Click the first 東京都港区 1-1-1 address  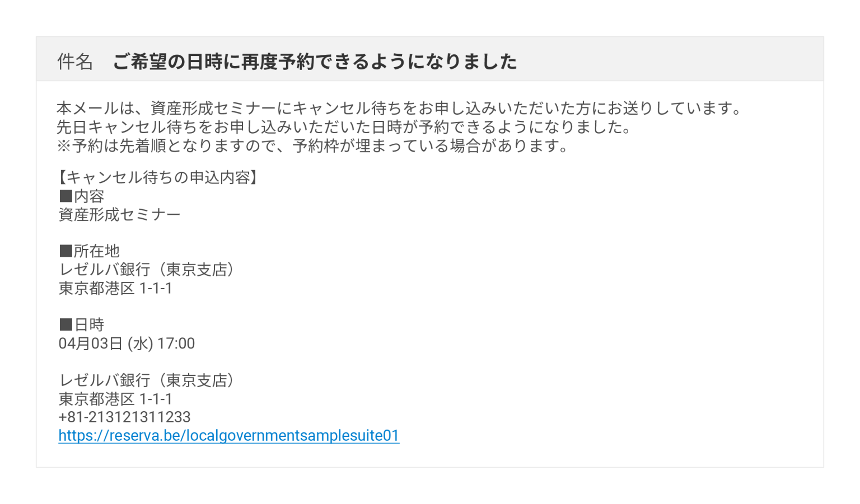click(x=115, y=289)
